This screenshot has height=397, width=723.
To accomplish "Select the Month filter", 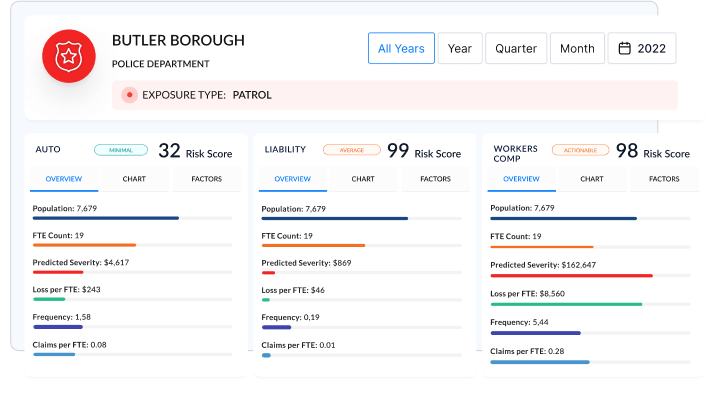I will (x=577, y=48).
